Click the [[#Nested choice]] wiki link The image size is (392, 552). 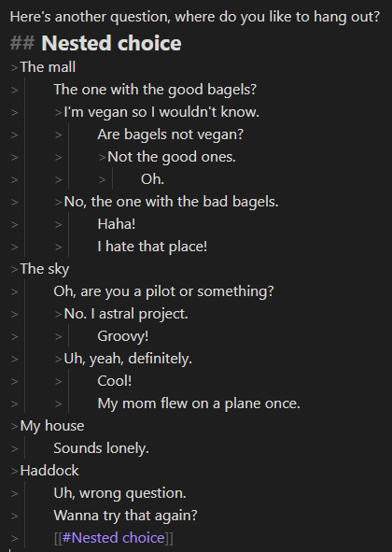pyautogui.click(x=114, y=538)
